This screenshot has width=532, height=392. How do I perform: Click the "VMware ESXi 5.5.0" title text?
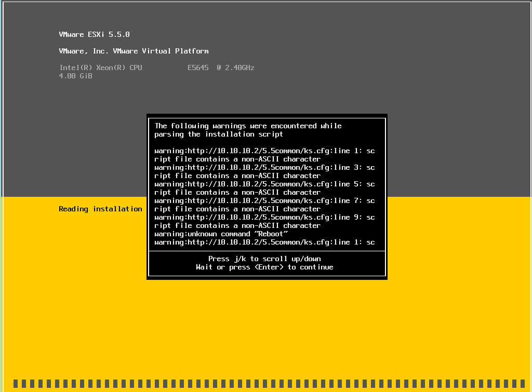95,34
